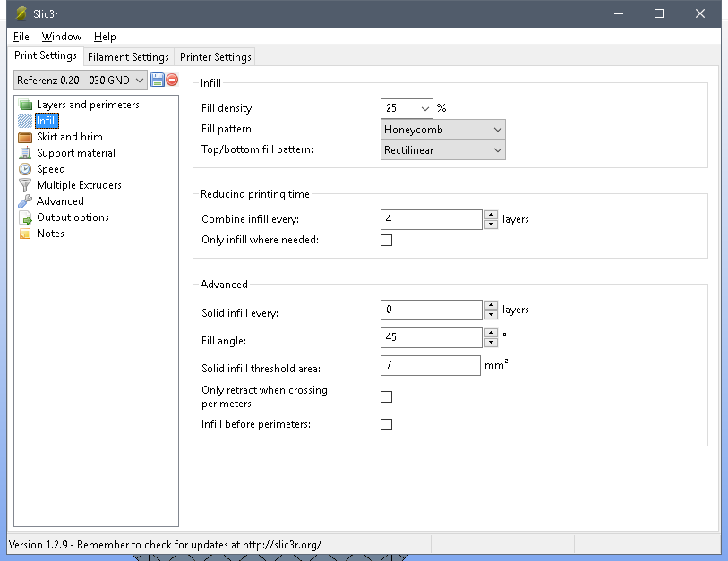Increase Combine infill every layers value
The height and width of the screenshot is (561, 728).
(x=491, y=215)
